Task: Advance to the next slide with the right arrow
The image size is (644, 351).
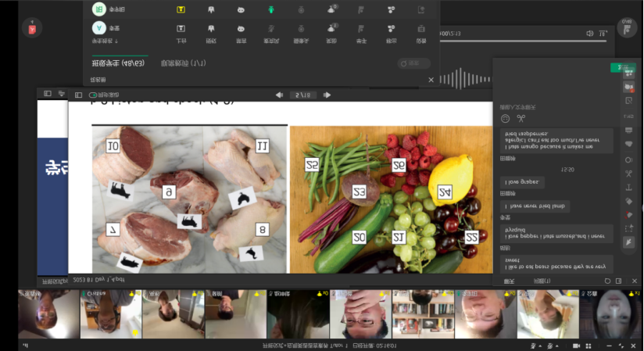Action: click(x=327, y=95)
